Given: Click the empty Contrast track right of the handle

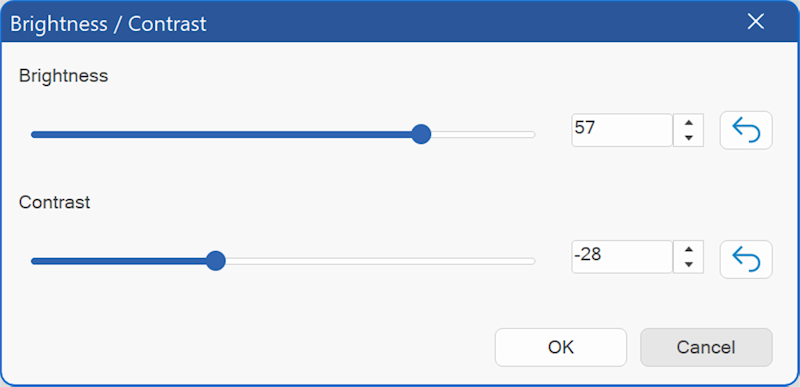Looking at the screenshot, I should tap(381, 261).
